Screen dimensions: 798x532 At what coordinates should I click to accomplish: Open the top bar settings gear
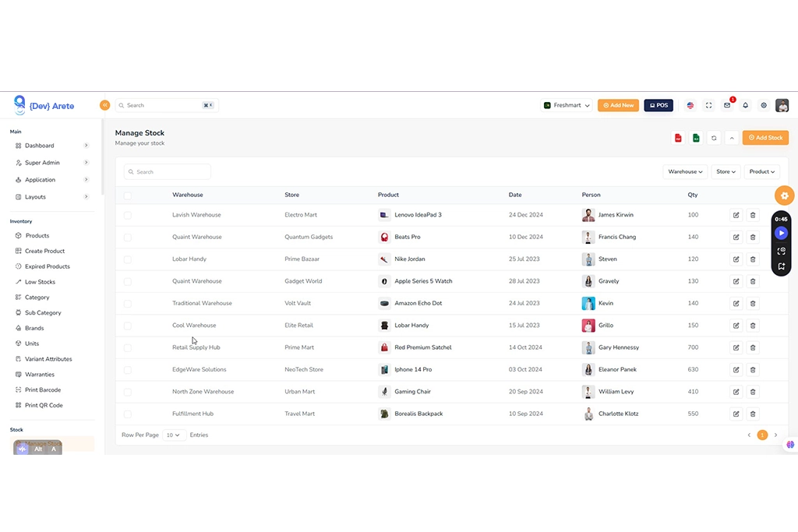tap(764, 105)
